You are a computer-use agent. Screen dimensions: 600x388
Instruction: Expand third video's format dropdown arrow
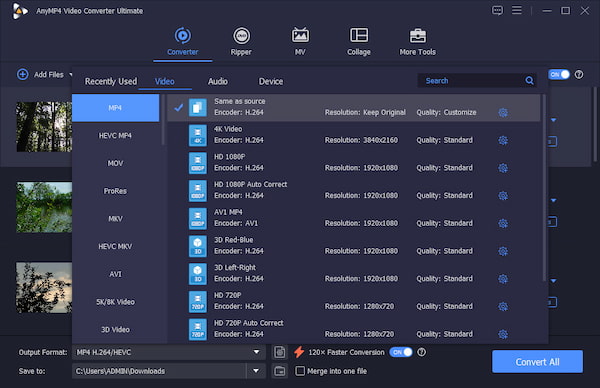553,281
